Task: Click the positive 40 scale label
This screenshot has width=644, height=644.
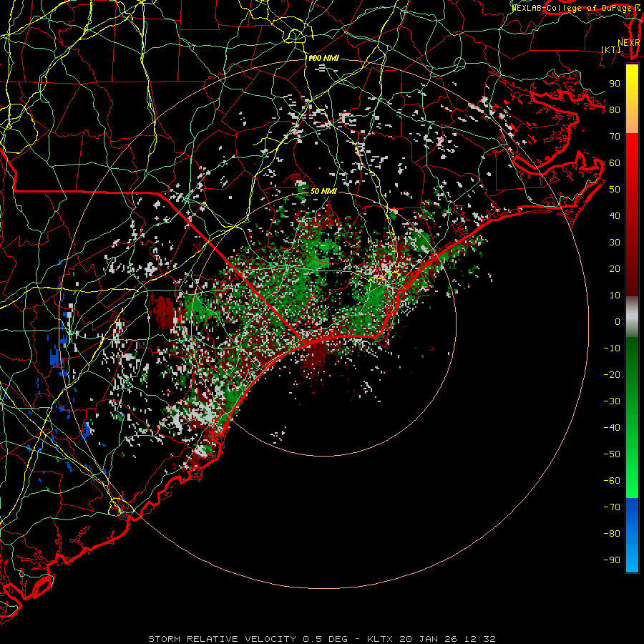Action: tap(615, 215)
